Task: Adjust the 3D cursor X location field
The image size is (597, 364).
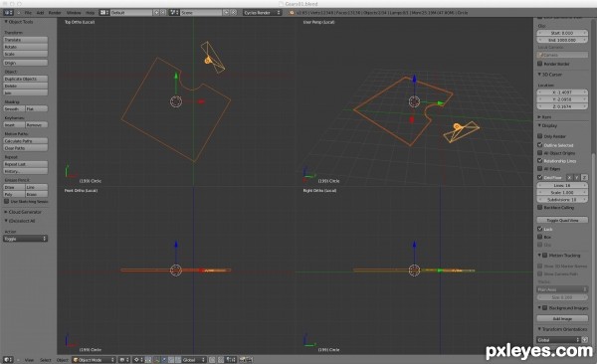Action: 562,92
